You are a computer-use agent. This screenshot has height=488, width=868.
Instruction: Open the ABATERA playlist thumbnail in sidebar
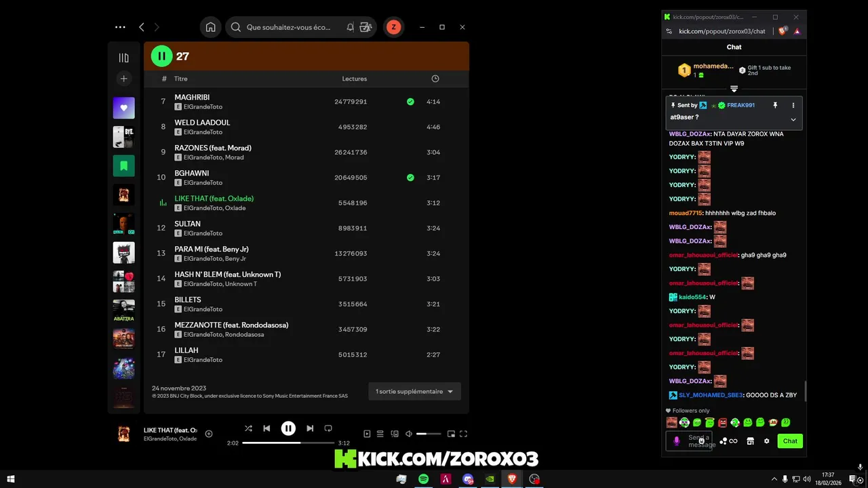pos(123,310)
